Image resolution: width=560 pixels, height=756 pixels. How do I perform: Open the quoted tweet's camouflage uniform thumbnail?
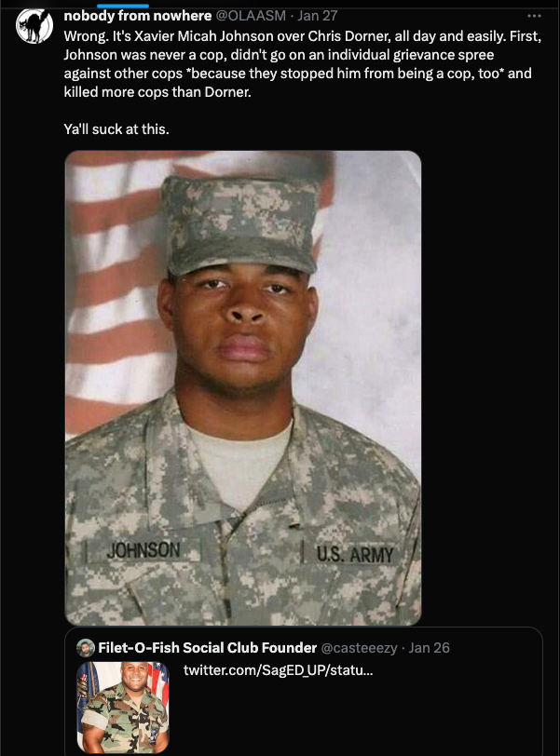point(122,708)
